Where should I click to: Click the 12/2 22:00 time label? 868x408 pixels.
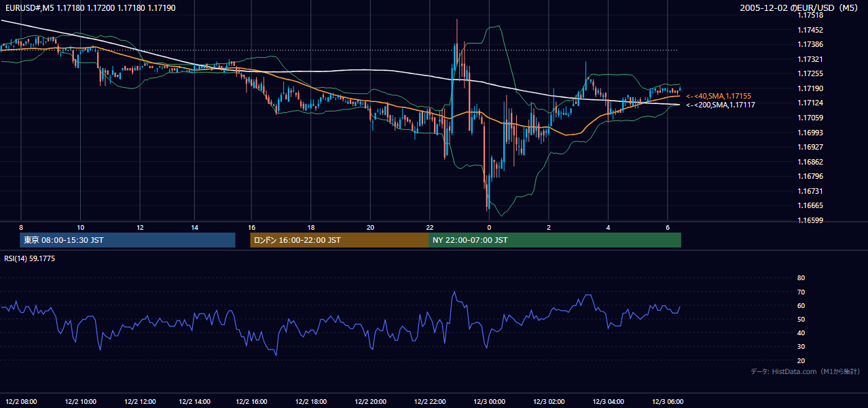tap(429, 401)
